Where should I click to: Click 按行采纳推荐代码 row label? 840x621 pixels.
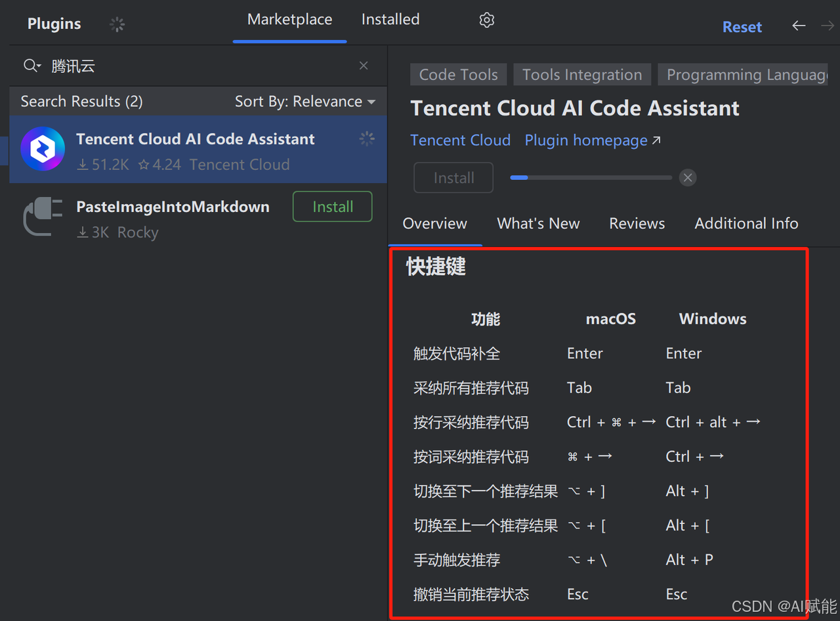pyautogui.click(x=471, y=423)
